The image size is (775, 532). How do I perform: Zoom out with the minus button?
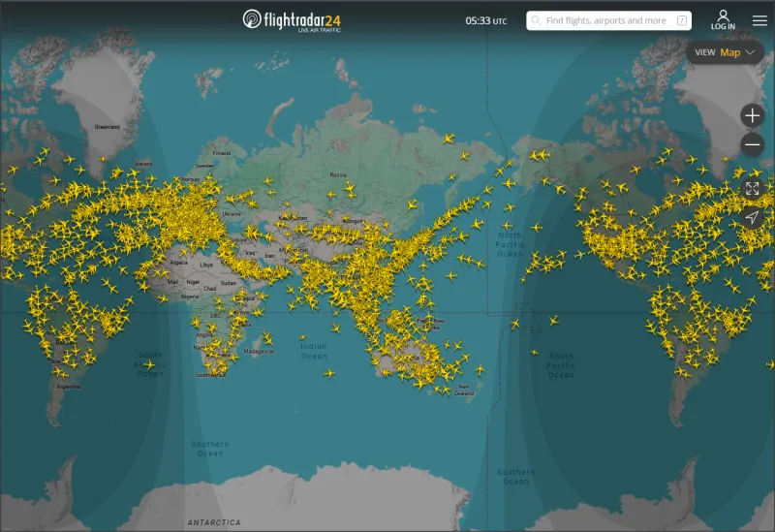coord(752,145)
